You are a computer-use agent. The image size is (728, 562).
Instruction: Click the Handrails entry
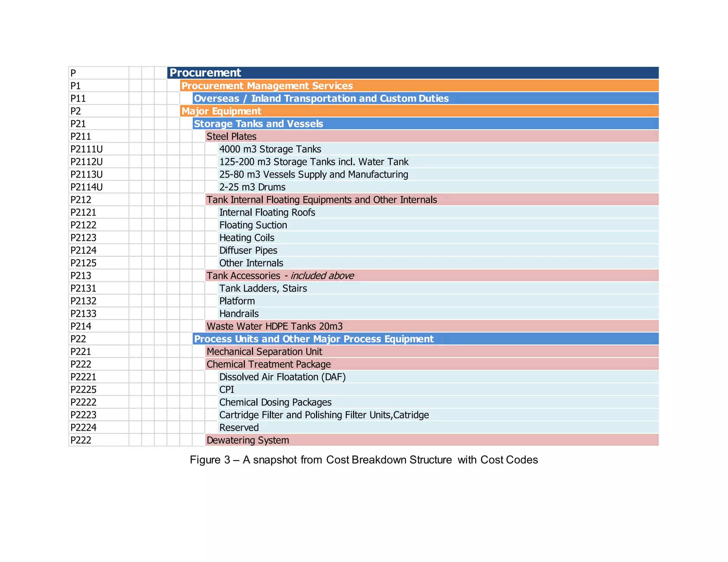[438, 314]
